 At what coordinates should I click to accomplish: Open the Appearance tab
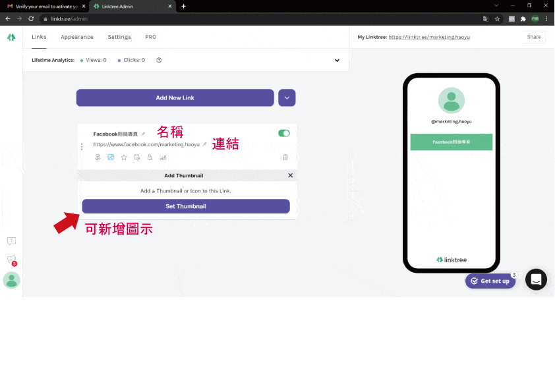77,37
